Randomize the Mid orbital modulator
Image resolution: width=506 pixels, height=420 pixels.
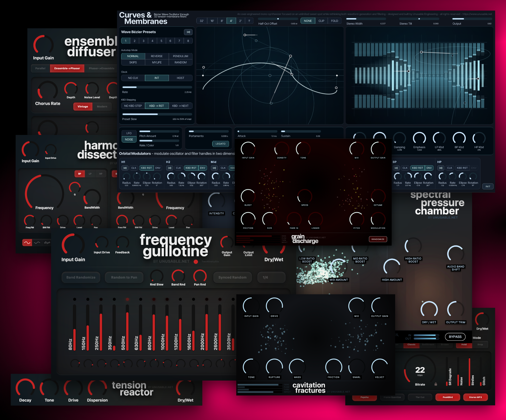click(x=214, y=168)
